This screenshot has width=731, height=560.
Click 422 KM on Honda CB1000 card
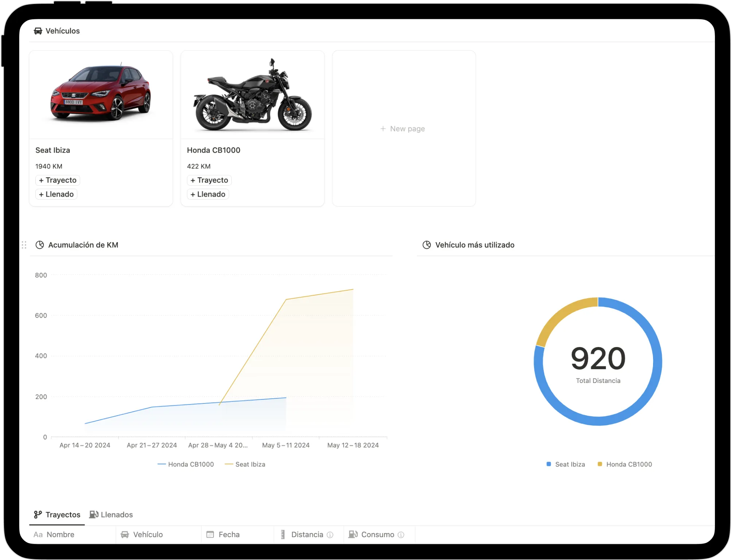199,166
